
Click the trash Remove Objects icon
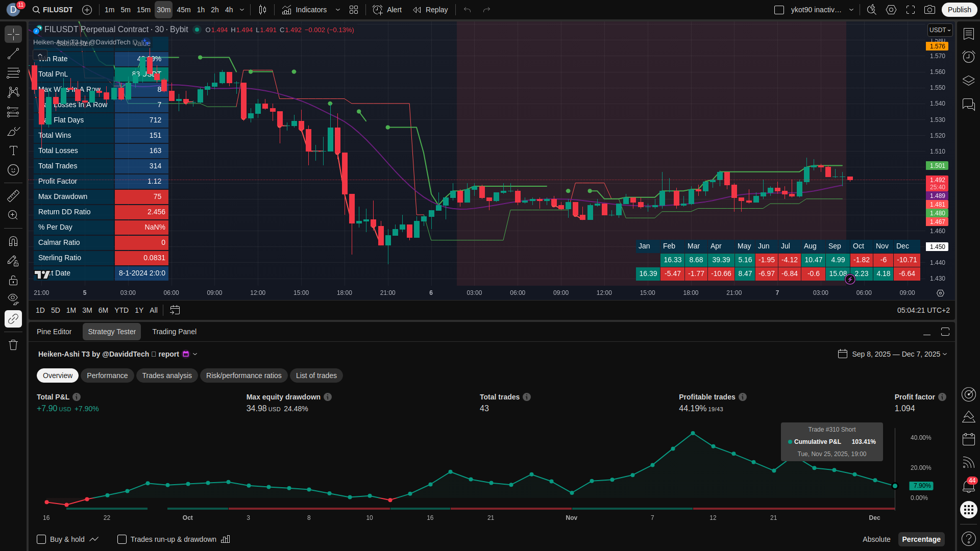[13, 345]
